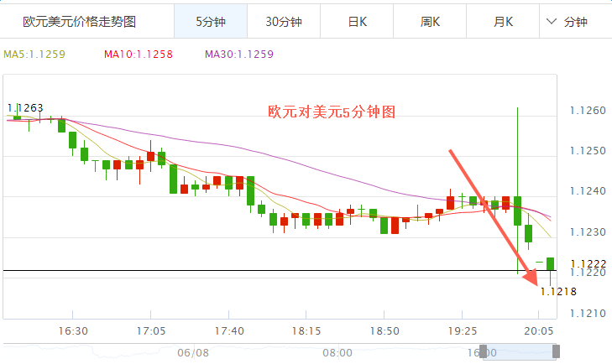
Task: Select the 月K tab
Action: tap(503, 22)
